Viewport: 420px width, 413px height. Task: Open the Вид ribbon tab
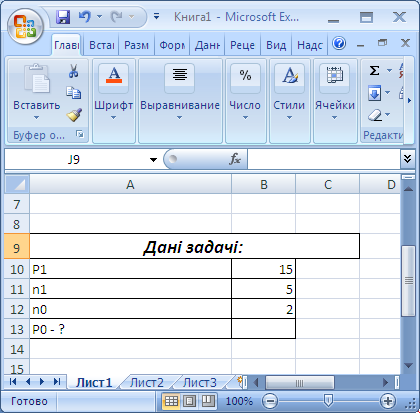(x=276, y=45)
